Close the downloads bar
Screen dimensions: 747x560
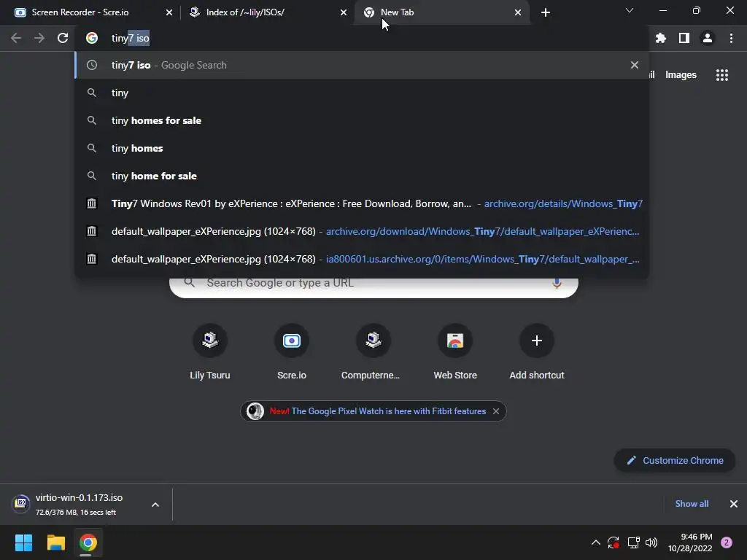pyautogui.click(x=734, y=504)
